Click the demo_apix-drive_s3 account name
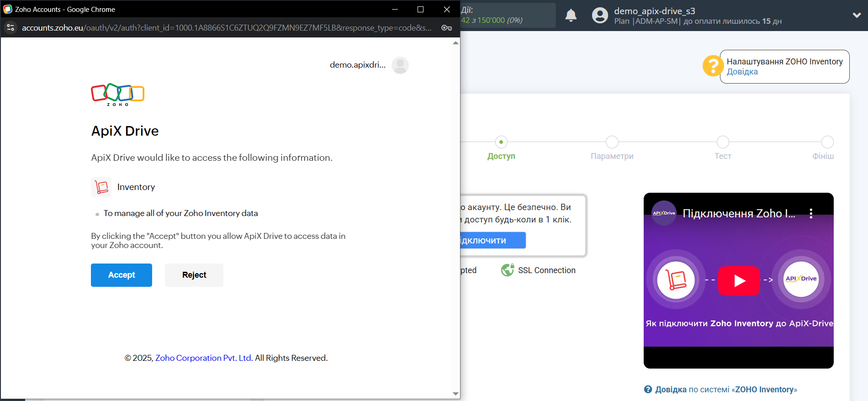 pos(655,11)
